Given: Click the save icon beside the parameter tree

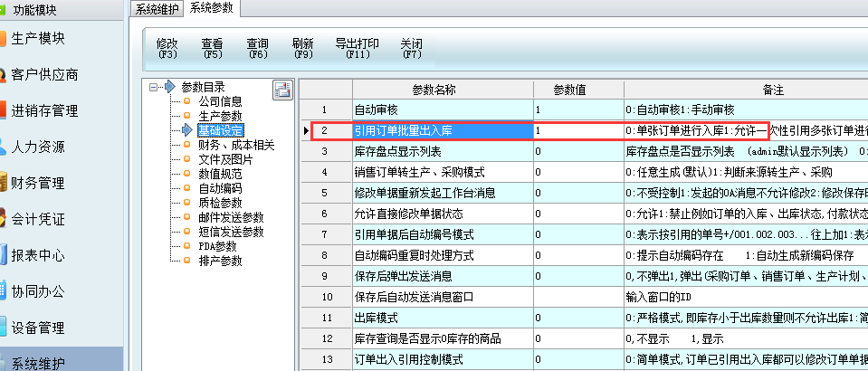Looking at the screenshot, I should tap(281, 89).
